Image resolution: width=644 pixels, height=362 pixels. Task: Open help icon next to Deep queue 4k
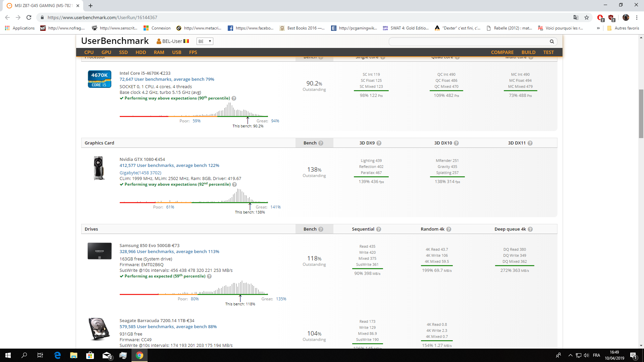tap(530, 229)
